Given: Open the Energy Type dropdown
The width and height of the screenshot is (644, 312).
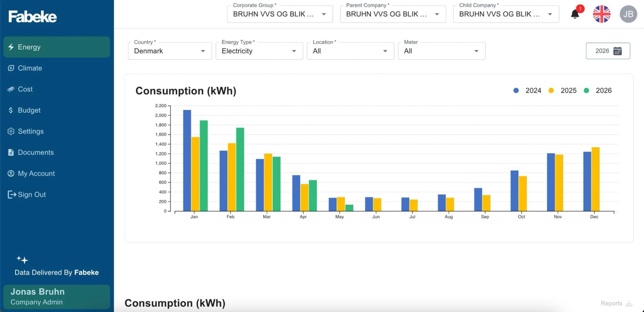Looking at the screenshot, I should 259,51.
